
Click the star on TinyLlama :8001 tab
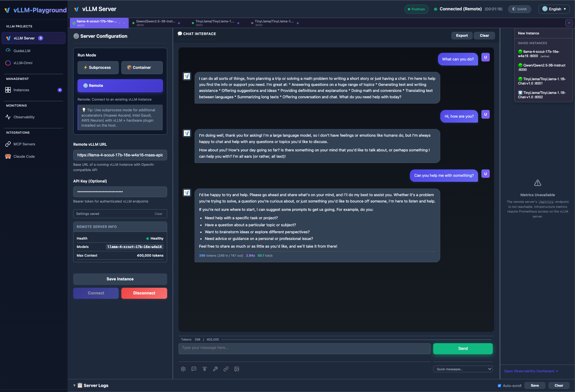[x=238, y=23]
